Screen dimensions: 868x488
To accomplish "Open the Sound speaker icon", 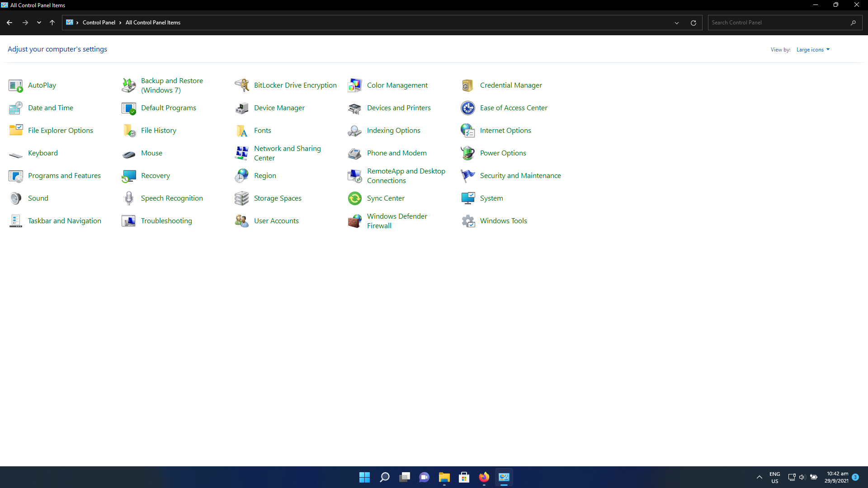I will (x=16, y=198).
